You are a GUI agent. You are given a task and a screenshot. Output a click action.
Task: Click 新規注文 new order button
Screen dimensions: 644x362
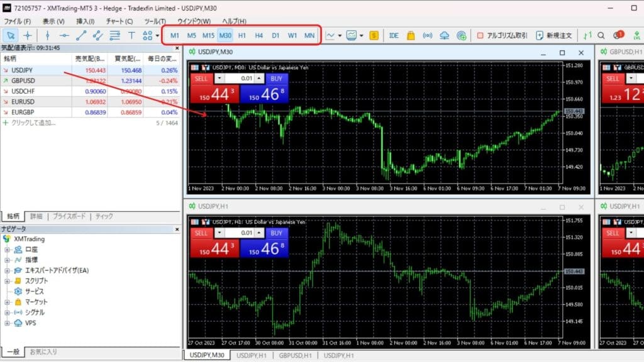coord(554,36)
